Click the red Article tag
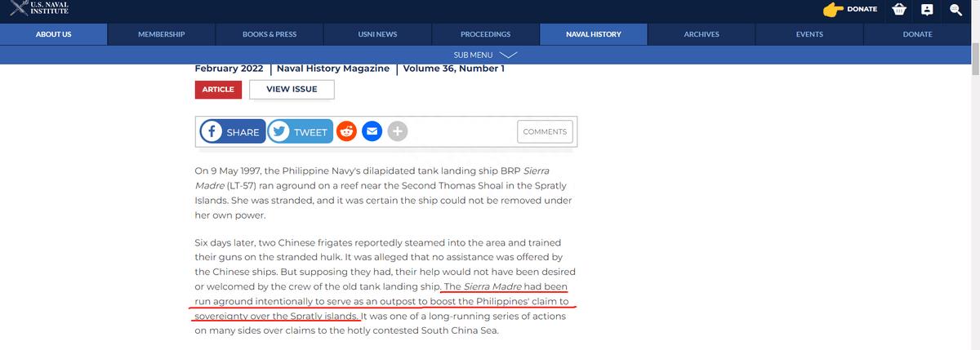Image resolution: width=980 pixels, height=350 pixels. (218, 89)
